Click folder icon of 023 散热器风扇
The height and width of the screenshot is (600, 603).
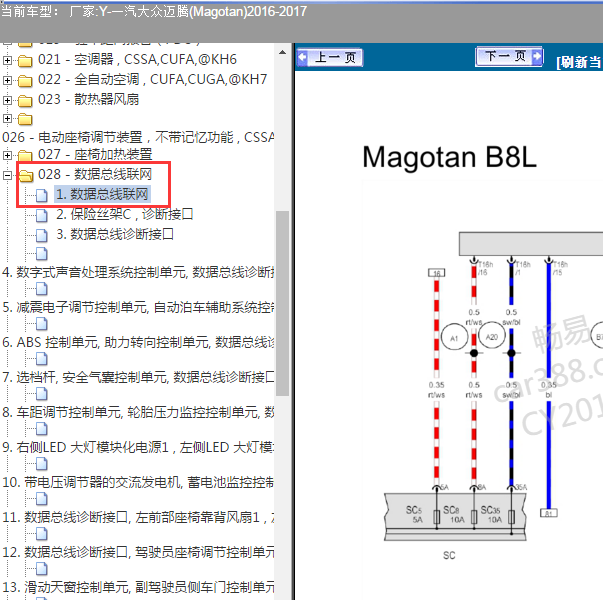pyautogui.click(x=25, y=101)
